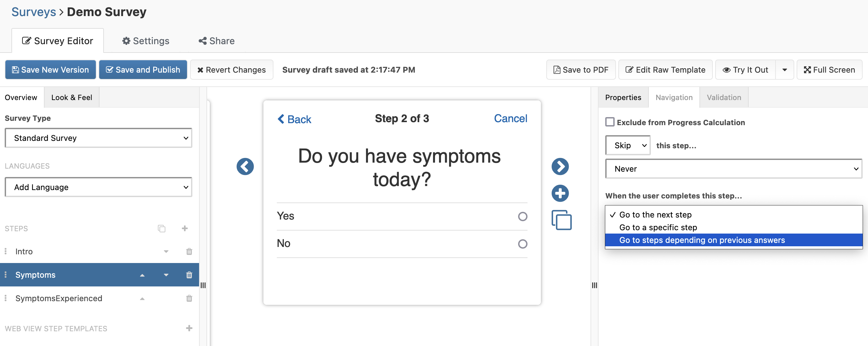The width and height of the screenshot is (868, 346).
Task: Click Save and Publish button
Action: pyautogui.click(x=143, y=70)
